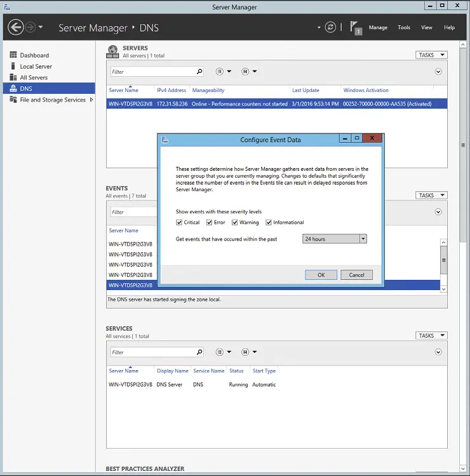Image resolution: width=470 pixels, height=476 pixels.
Task: Click the Local Server sidebar icon
Action: coord(13,66)
